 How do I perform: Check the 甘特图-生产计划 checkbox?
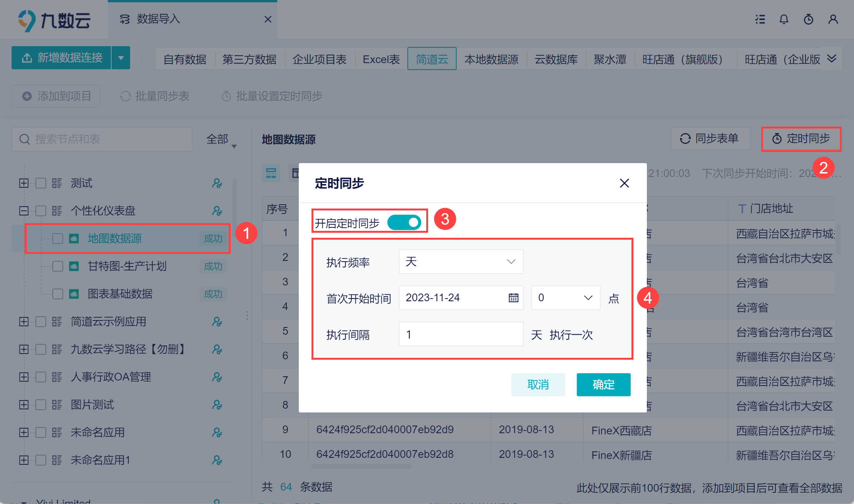click(x=58, y=266)
